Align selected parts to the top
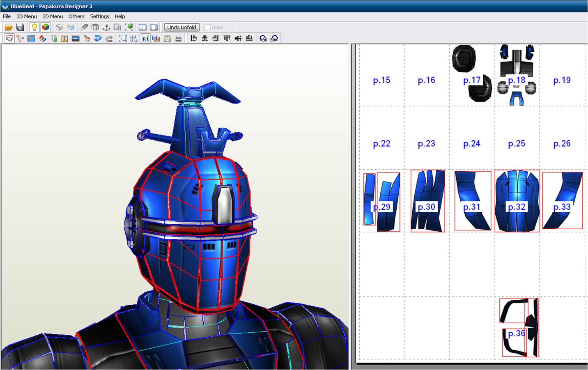The height and width of the screenshot is (370, 588). [x=227, y=39]
